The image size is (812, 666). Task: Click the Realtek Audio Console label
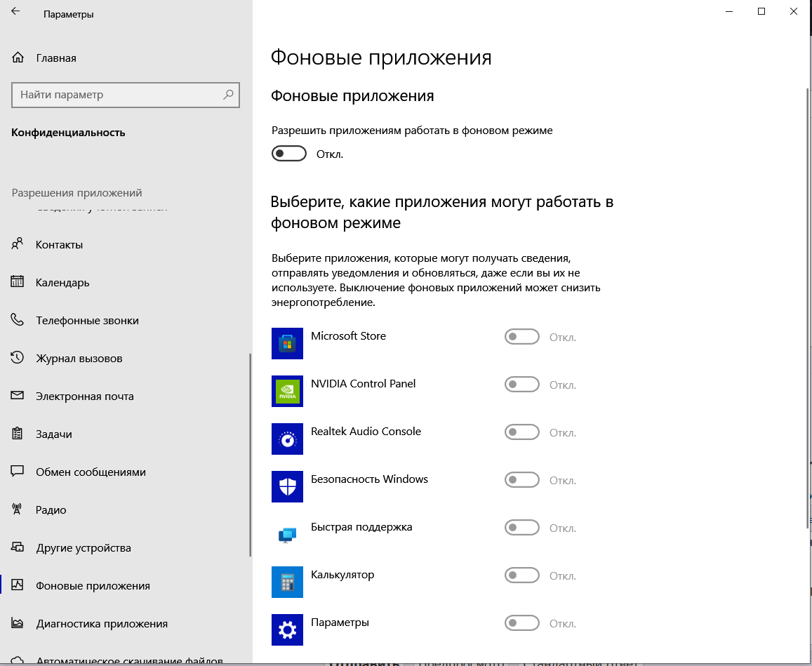point(366,431)
